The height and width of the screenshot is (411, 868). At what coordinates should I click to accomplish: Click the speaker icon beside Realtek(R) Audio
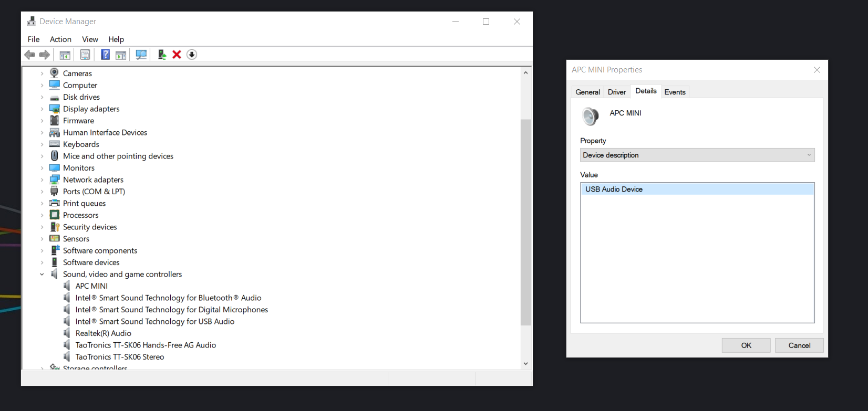[x=67, y=333]
